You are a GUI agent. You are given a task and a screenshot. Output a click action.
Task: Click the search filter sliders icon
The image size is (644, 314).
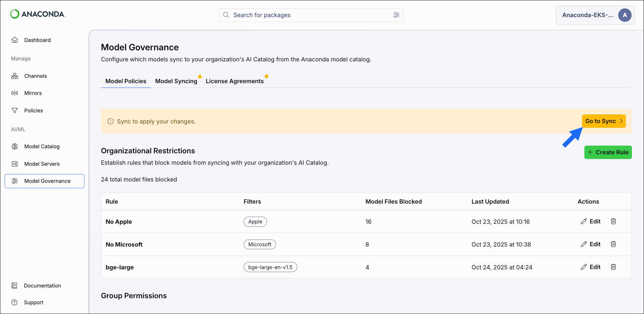pyautogui.click(x=396, y=15)
